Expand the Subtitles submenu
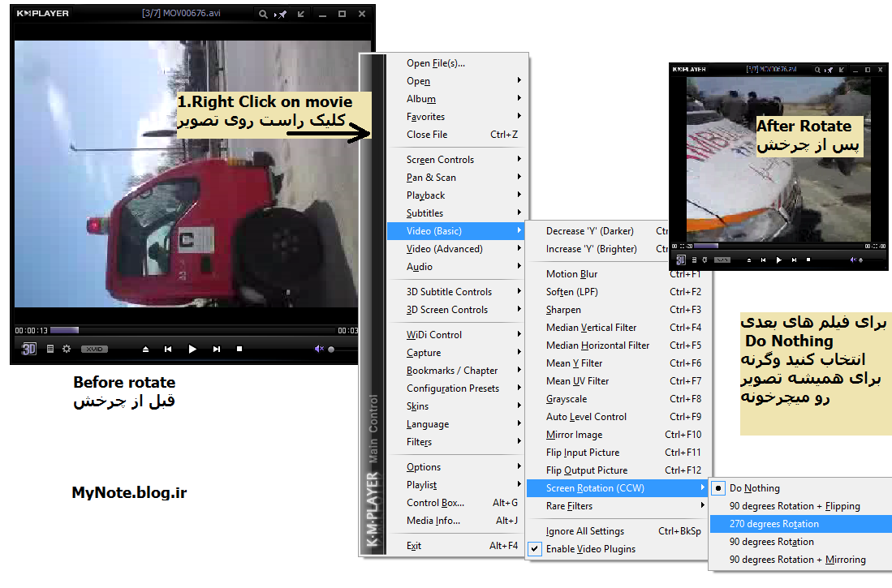 [424, 213]
